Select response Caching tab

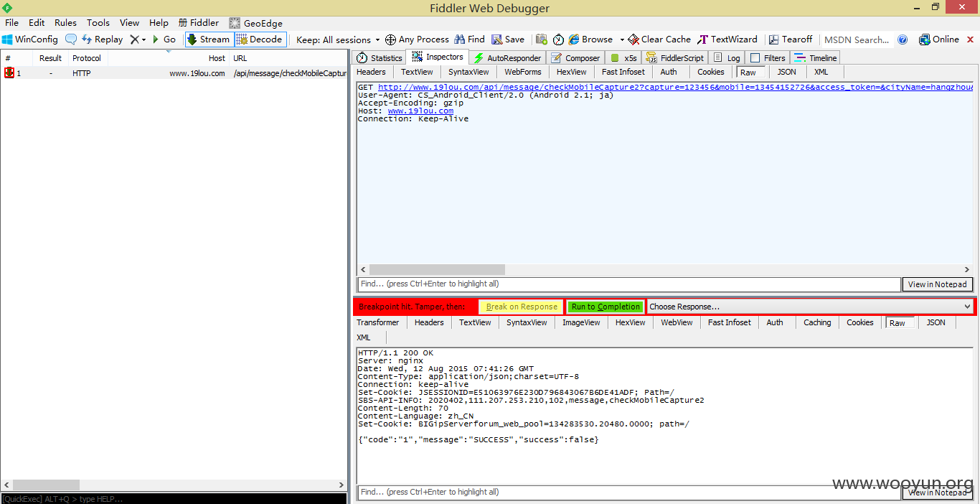(817, 322)
